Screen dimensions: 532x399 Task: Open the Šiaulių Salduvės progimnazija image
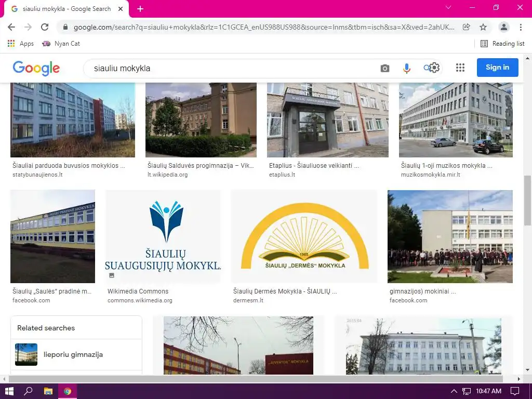pos(201,120)
